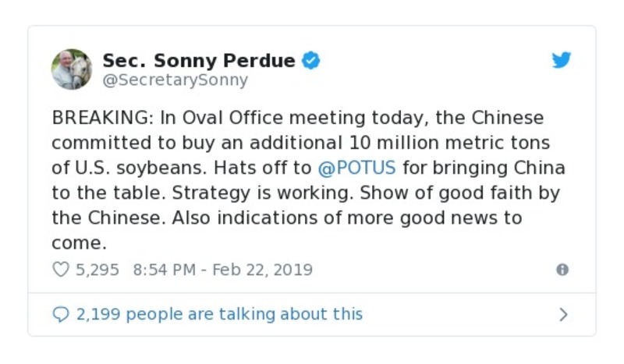
Task: Click the blue verified badge
Action: pyautogui.click(x=311, y=61)
